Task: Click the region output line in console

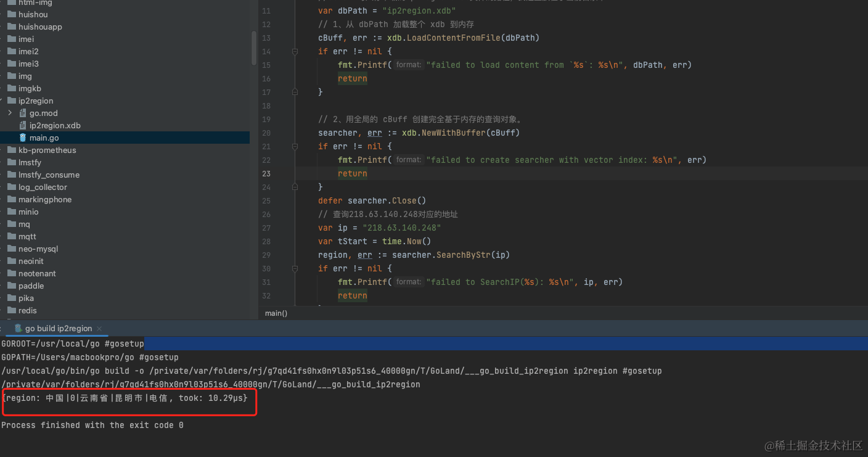Action: pyautogui.click(x=126, y=398)
